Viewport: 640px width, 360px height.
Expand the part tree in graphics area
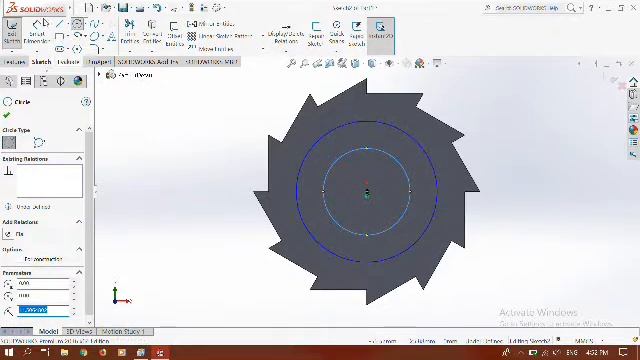tap(99, 75)
